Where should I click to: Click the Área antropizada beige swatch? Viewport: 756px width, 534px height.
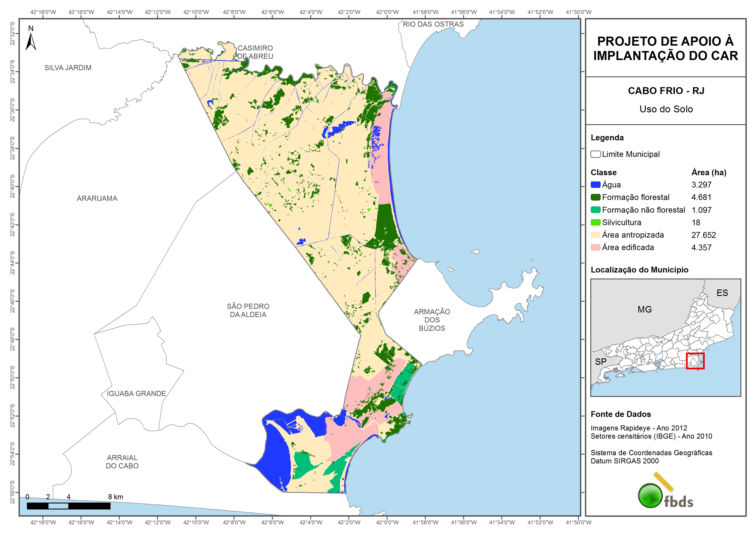[x=595, y=235]
